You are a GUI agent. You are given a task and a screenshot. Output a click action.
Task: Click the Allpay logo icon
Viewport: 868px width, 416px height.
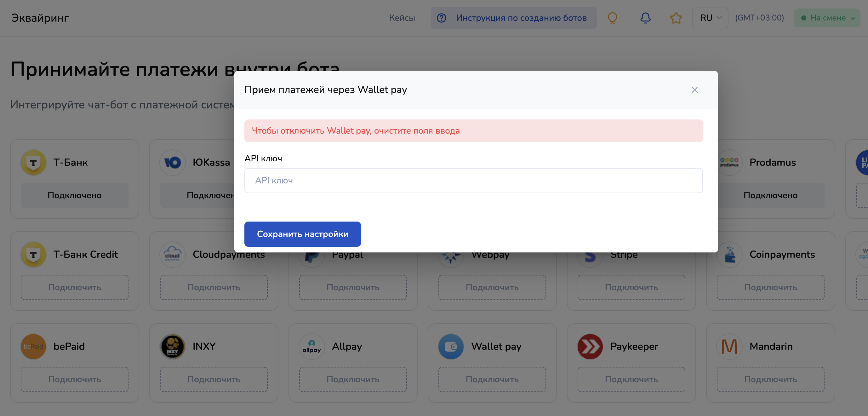pyautogui.click(x=311, y=346)
